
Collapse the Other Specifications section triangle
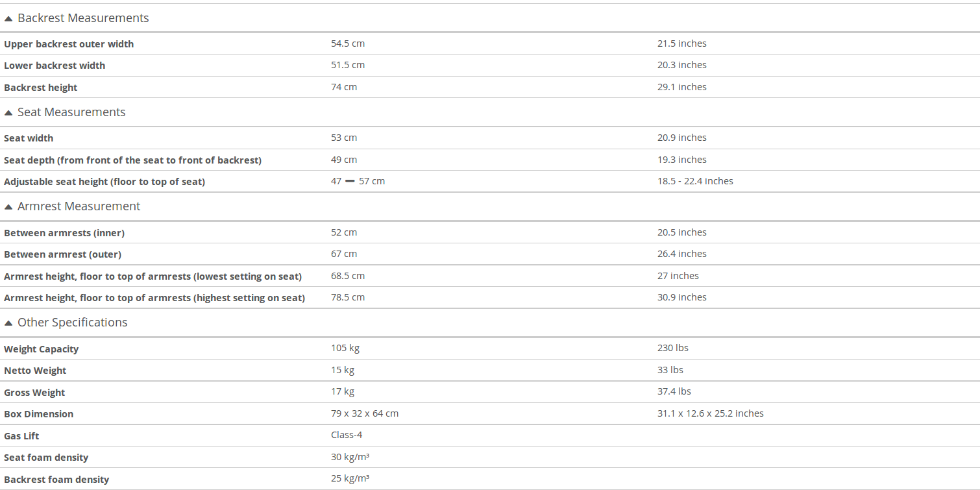click(8, 323)
